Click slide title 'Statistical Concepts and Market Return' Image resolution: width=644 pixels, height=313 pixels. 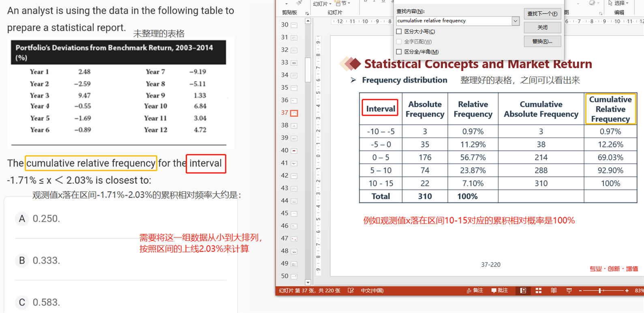coord(478,64)
